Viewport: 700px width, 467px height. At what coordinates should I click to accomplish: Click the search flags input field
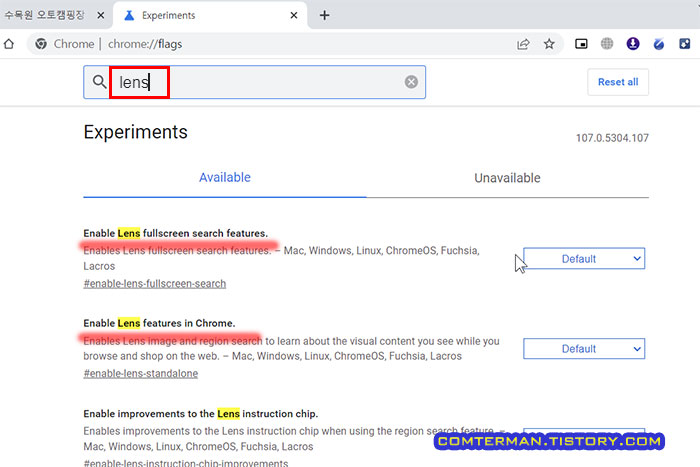pyautogui.click(x=254, y=82)
